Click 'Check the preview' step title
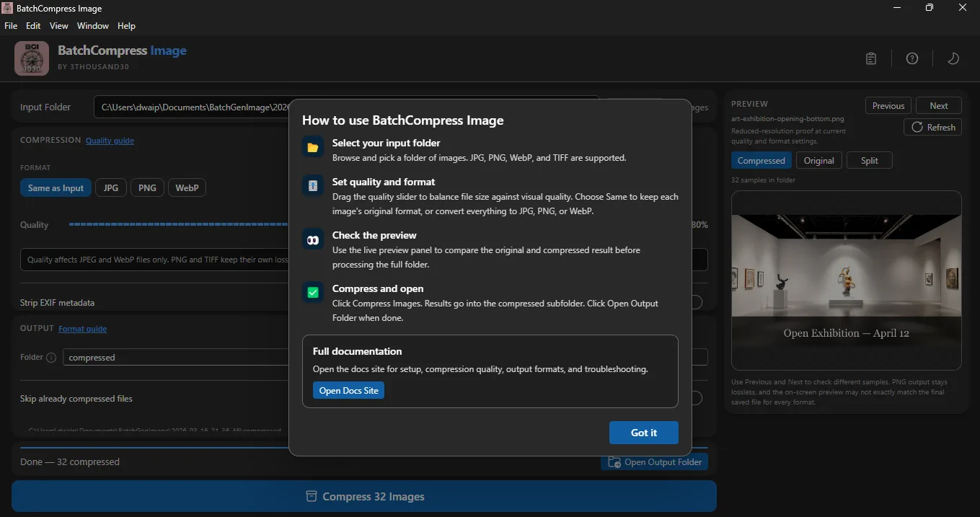This screenshot has width=980, height=517. point(374,235)
